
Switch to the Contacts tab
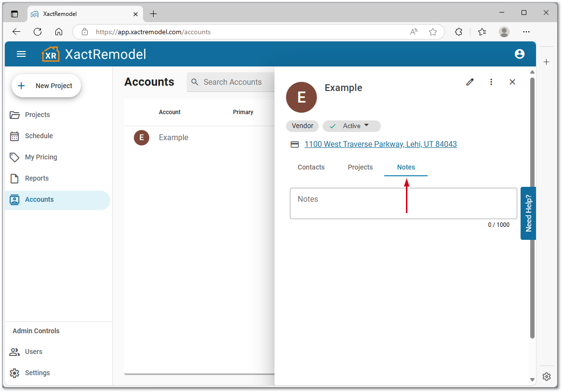tap(311, 167)
